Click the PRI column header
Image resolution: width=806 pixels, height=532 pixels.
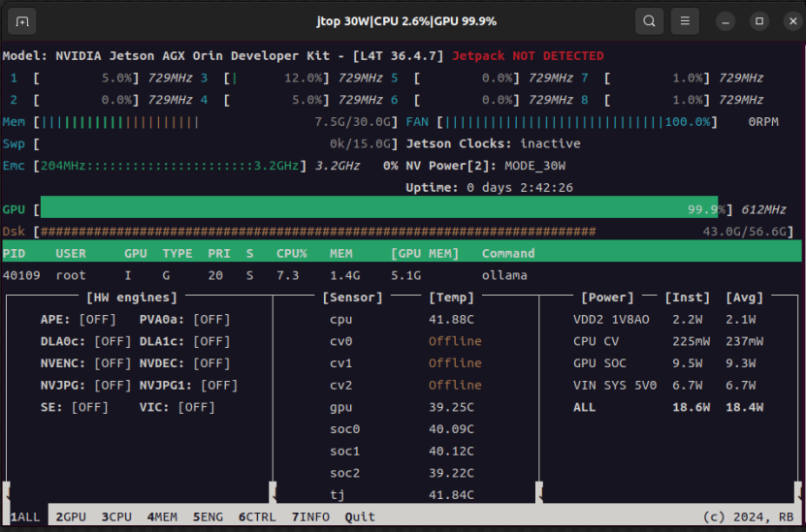coord(219,253)
